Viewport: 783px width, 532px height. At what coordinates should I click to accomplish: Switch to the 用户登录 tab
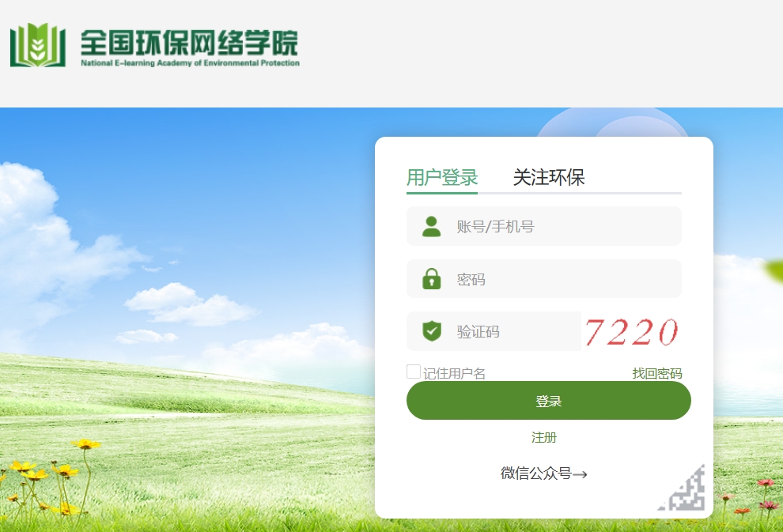442,177
